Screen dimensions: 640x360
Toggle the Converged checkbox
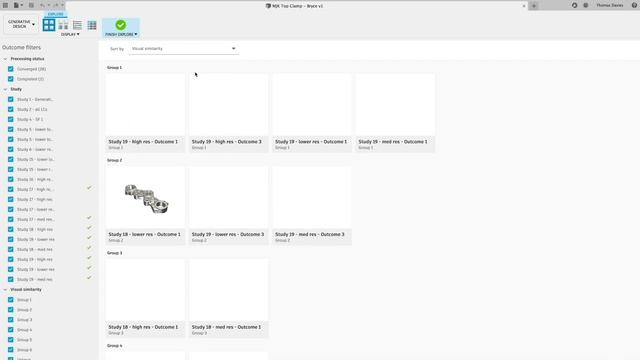(11, 69)
